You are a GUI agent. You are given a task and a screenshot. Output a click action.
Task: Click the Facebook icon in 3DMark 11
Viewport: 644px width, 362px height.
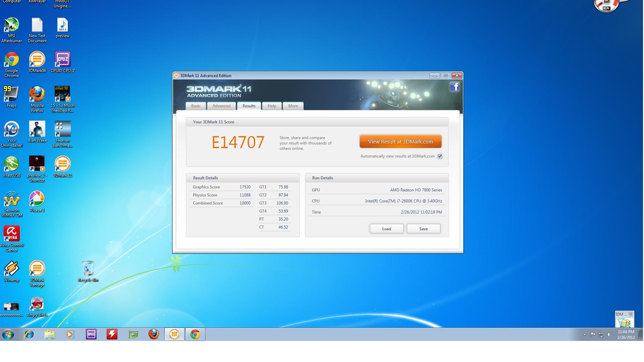(x=454, y=87)
